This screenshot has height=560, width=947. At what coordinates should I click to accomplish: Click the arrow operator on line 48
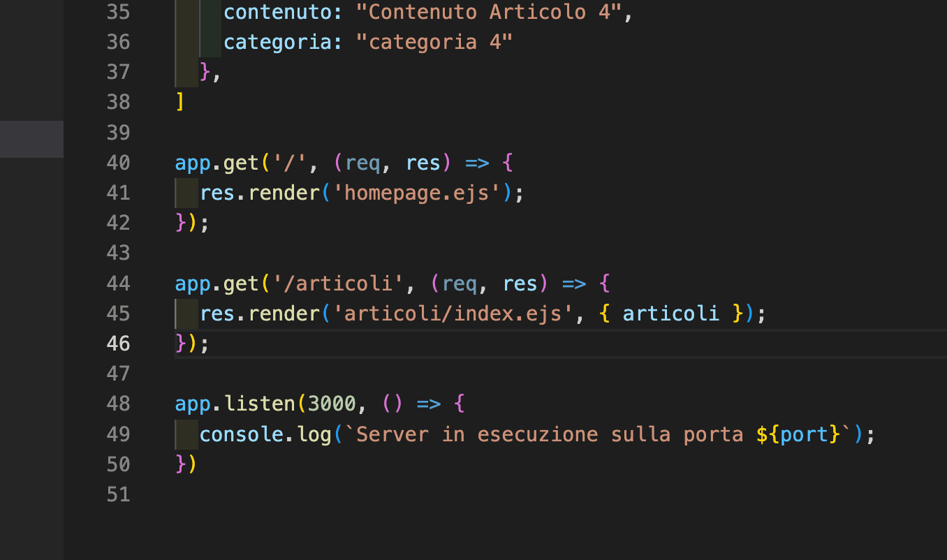(x=427, y=404)
